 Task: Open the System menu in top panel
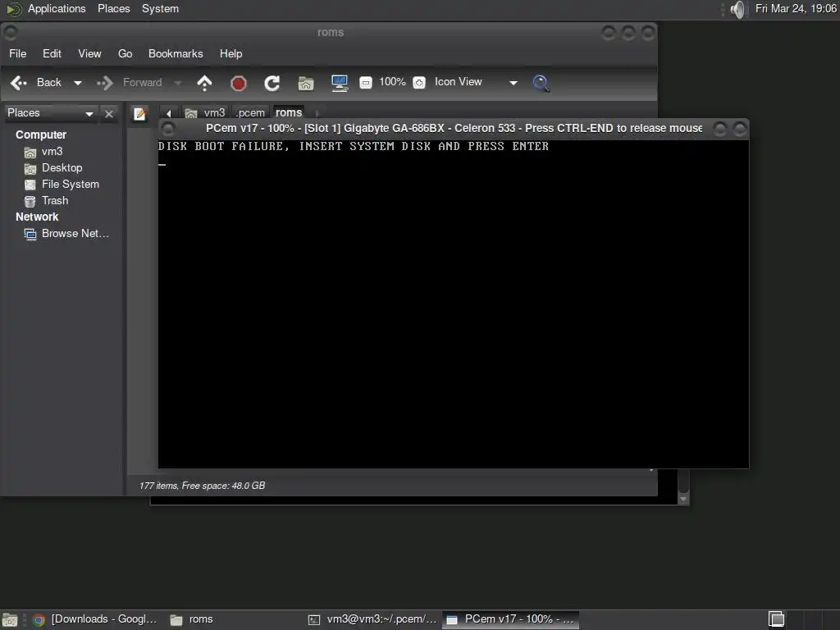[x=160, y=8]
